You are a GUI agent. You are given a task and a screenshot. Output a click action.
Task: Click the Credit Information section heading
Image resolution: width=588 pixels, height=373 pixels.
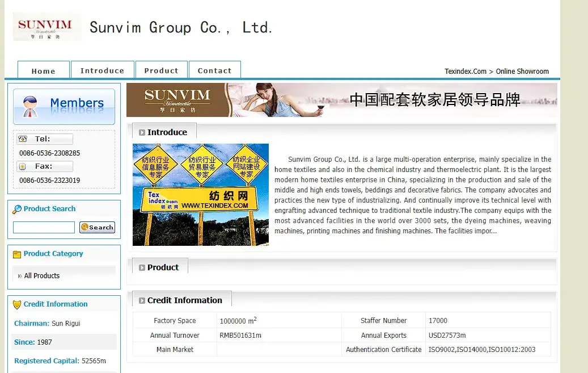pos(184,300)
